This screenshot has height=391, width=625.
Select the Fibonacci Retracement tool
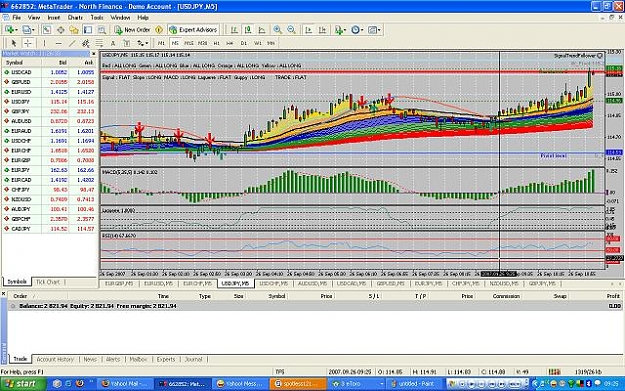point(99,43)
